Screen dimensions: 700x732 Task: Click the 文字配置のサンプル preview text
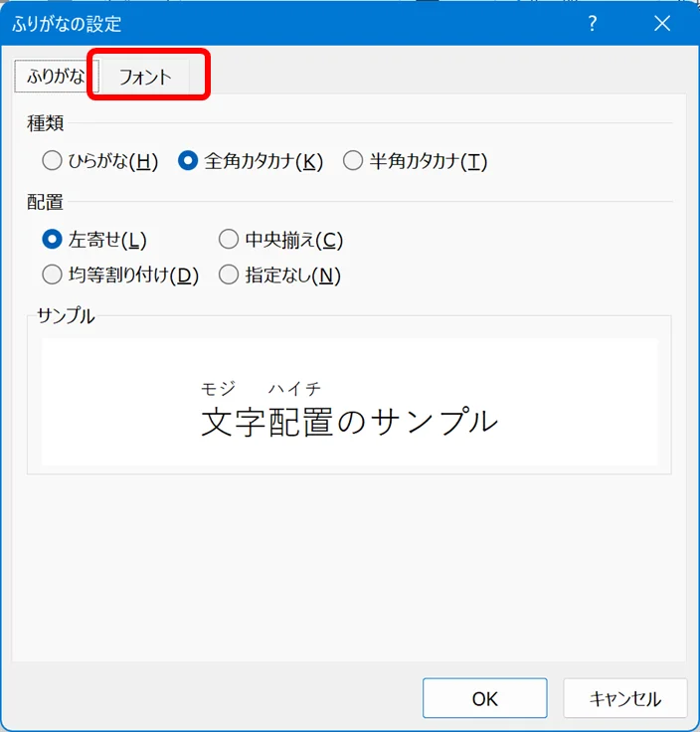pos(349,422)
